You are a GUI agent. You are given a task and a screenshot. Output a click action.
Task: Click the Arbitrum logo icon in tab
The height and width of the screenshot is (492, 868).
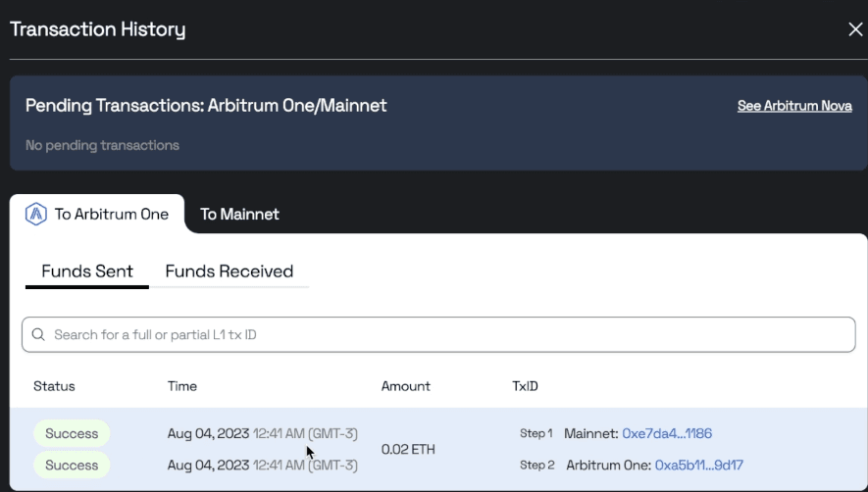click(x=36, y=214)
